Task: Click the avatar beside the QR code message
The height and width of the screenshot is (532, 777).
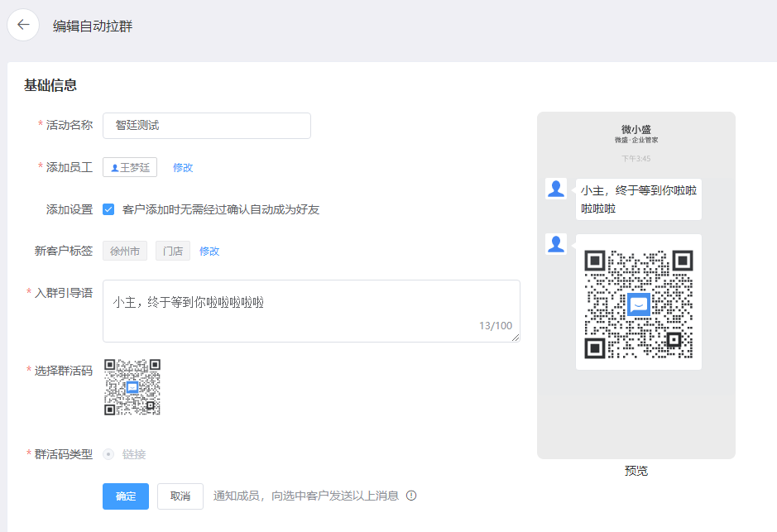Action: tap(556, 244)
